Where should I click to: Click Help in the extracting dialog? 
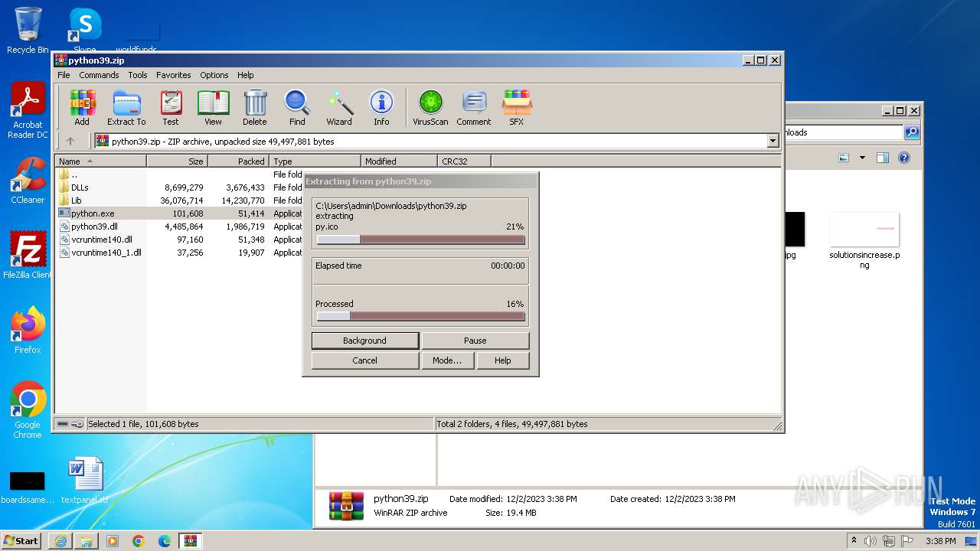(502, 360)
